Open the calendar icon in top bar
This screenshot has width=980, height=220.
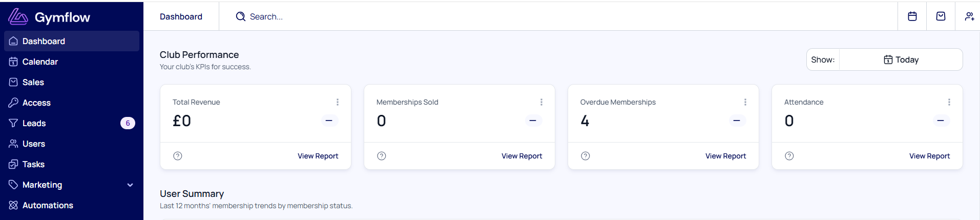tap(912, 16)
